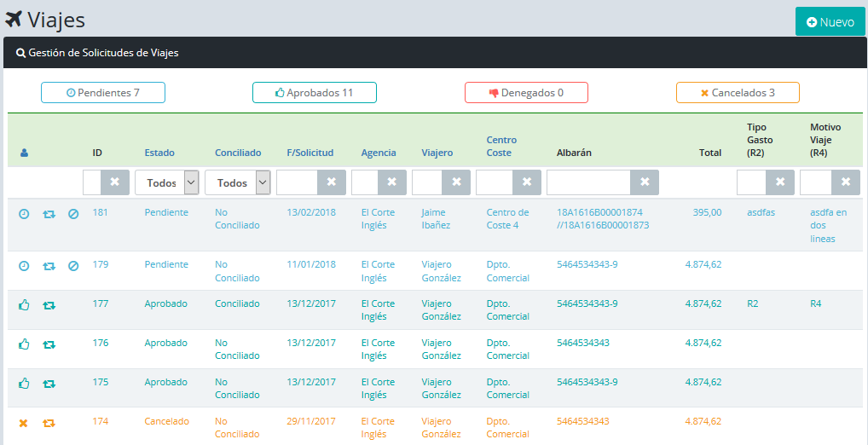Click traveler name Jaime Ibañez

[x=437, y=219]
